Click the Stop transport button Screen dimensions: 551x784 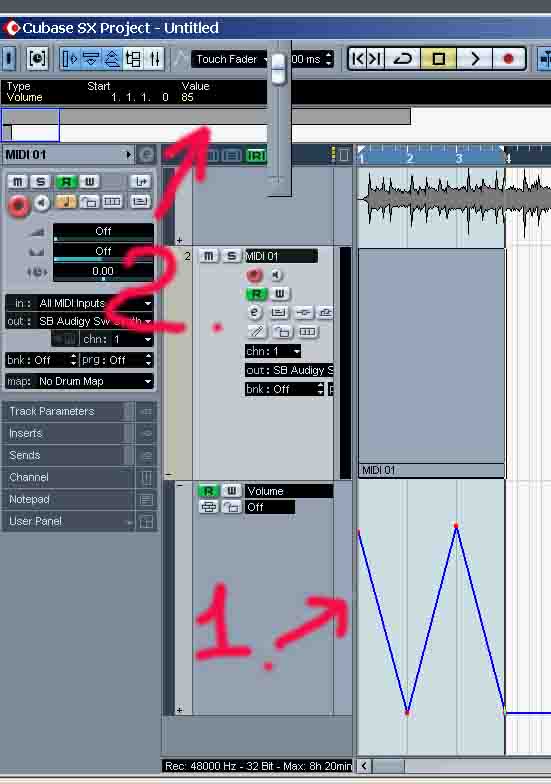click(x=438, y=59)
